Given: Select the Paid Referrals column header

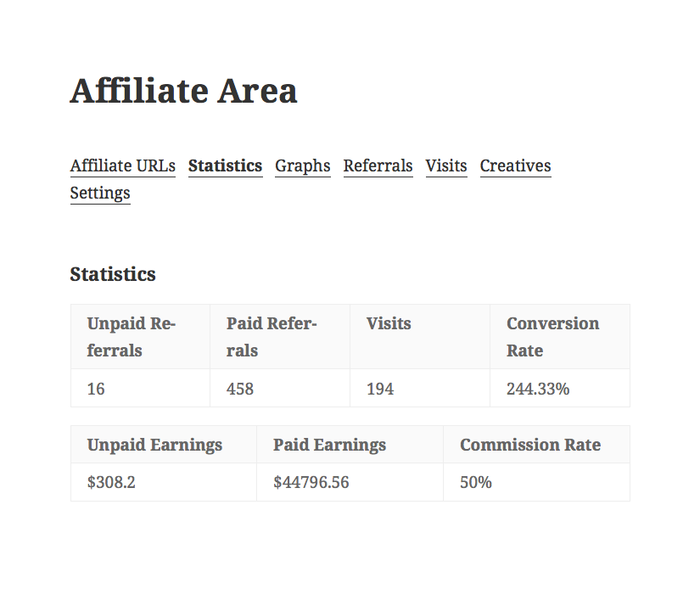Looking at the screenshot, I should coord(271,337).
